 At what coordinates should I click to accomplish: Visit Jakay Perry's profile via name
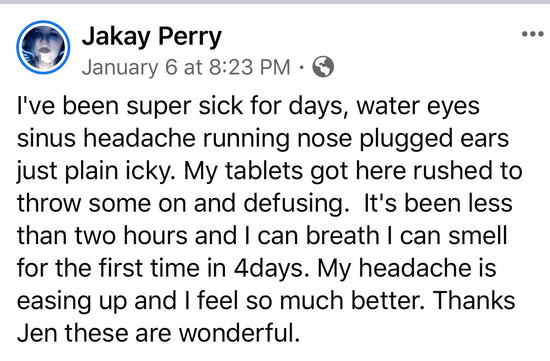coord(152,36)
